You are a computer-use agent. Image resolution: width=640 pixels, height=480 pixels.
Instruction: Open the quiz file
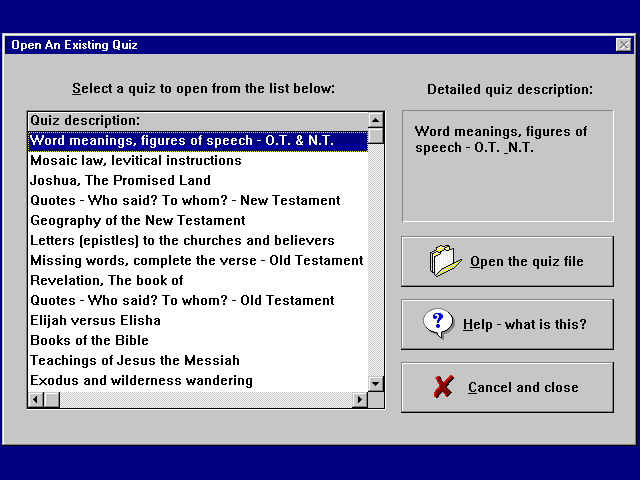[x=507, y=262]
